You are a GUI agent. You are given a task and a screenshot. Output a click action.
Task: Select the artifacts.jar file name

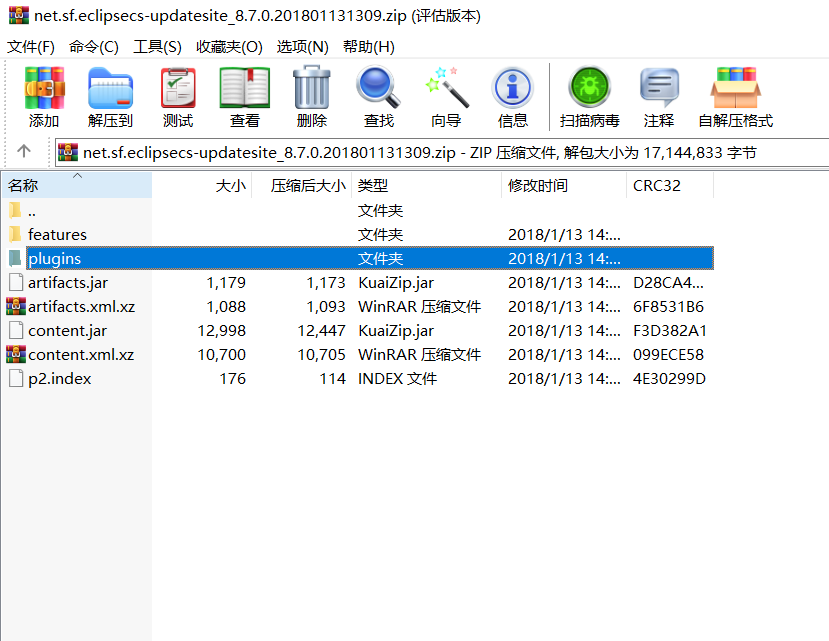[68, 283]
